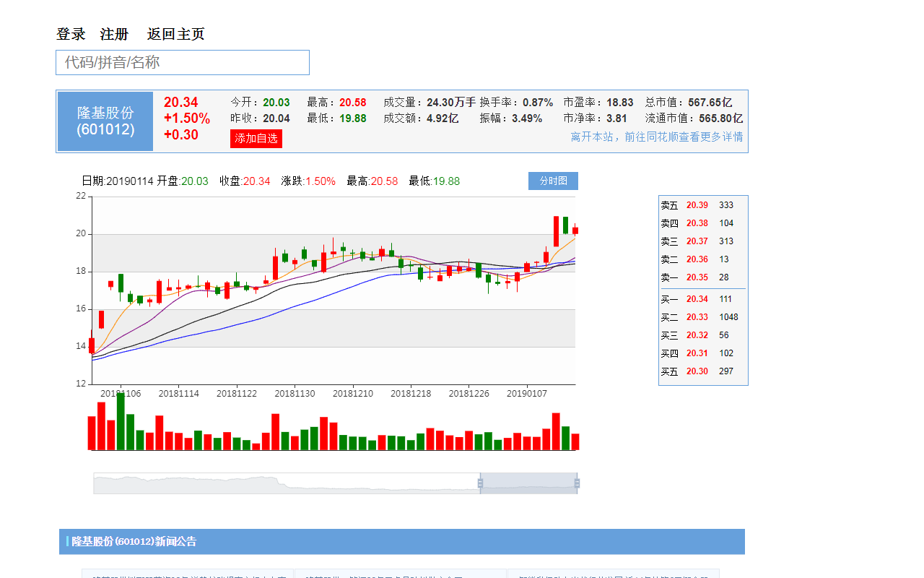Click the 卖五 20.39 order book row
Viewport: 924px width, 578px height.
(703, 205)
